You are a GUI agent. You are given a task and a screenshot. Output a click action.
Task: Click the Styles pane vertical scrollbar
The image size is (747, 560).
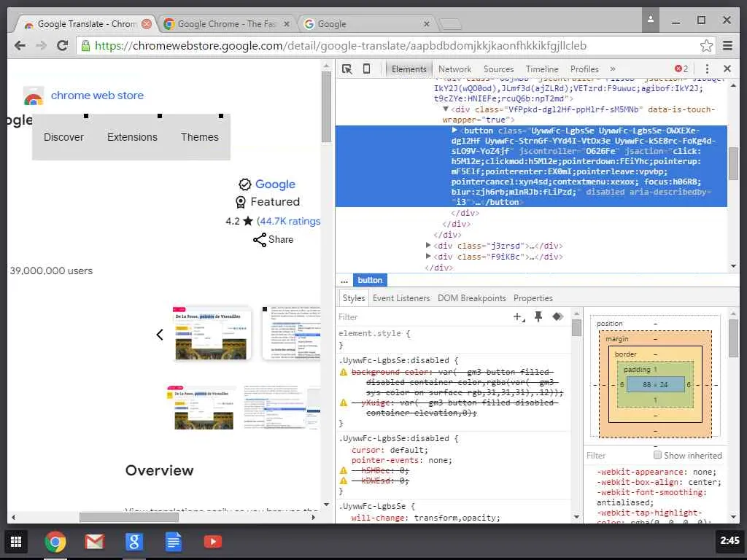pos(576,327)
